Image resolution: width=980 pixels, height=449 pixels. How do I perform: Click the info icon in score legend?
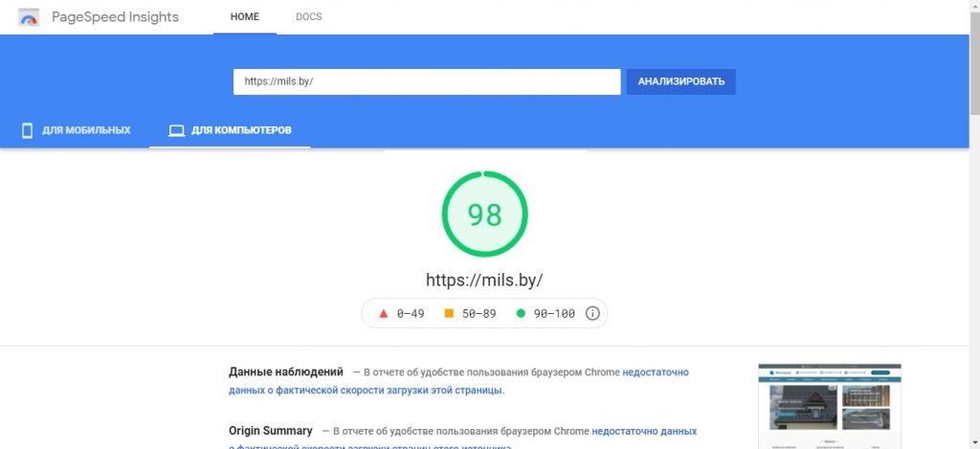[x=592, y=313]
